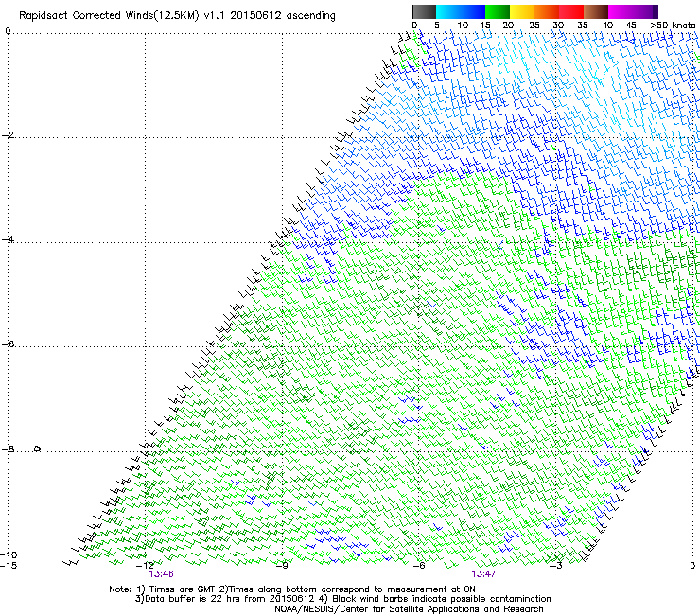Click the cyan 5-10 knots color swatch
The width and height of the screenshot is (700, 615).
(448, 11)
